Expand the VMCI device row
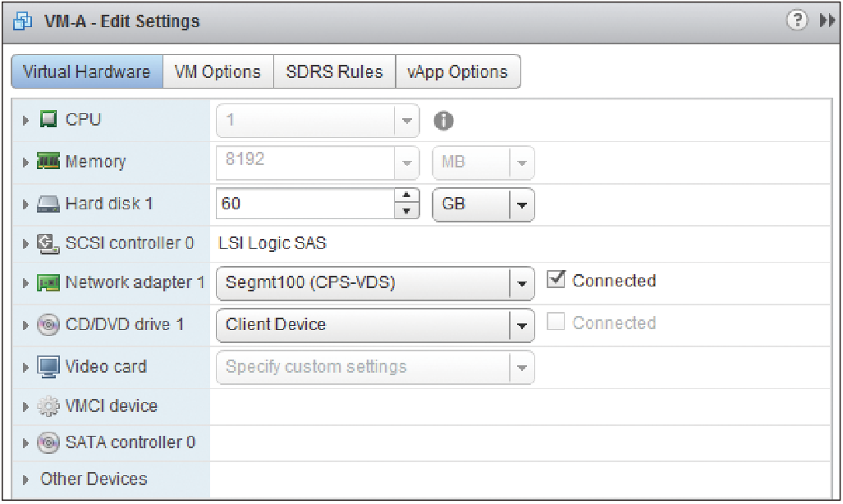 coord(25,406)
